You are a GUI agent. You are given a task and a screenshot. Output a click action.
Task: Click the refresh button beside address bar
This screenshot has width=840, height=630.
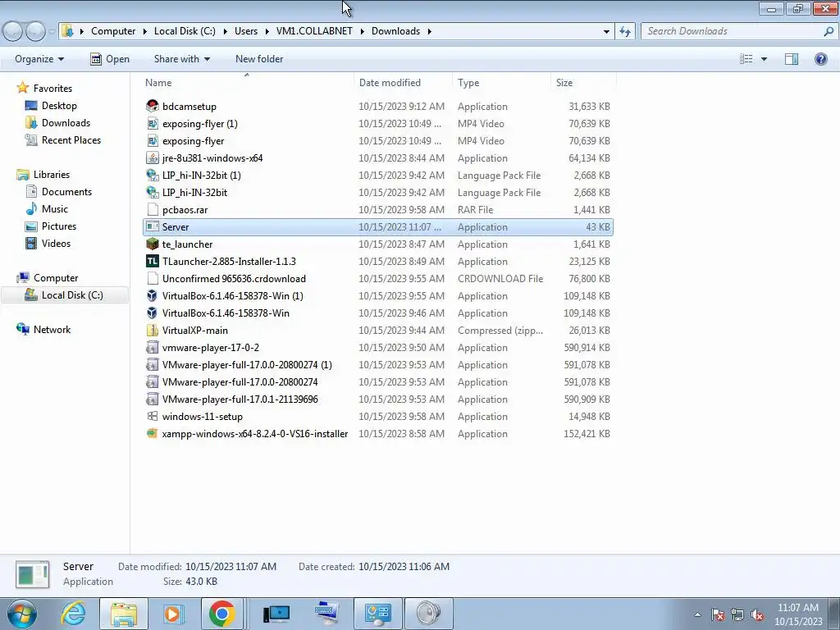[x=624, y=31]
